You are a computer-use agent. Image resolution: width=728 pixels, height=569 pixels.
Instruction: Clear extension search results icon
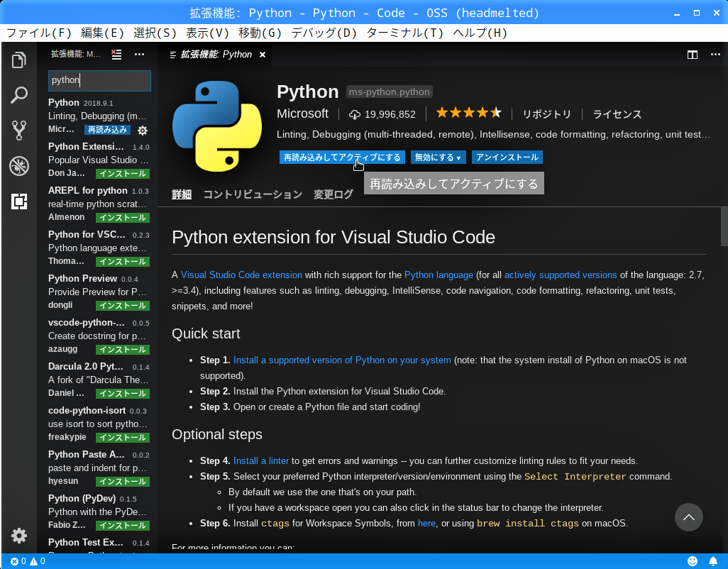click(116, 55)
